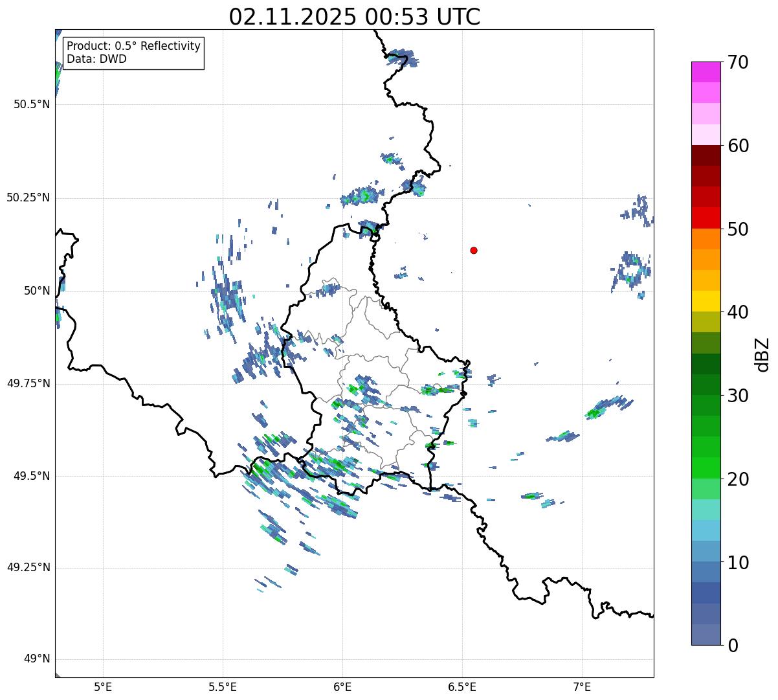Pick the turquoise swatch below 20
This screenshot has width=778, height=700.
706,510
